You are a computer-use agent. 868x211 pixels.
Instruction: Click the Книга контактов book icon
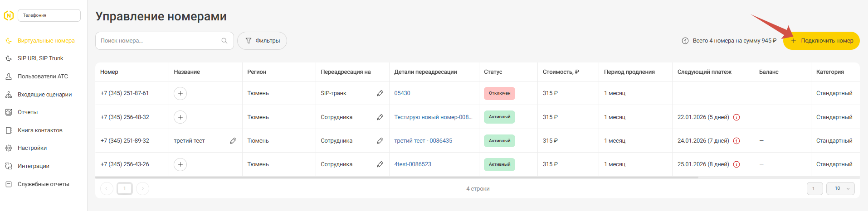[9, 130]
